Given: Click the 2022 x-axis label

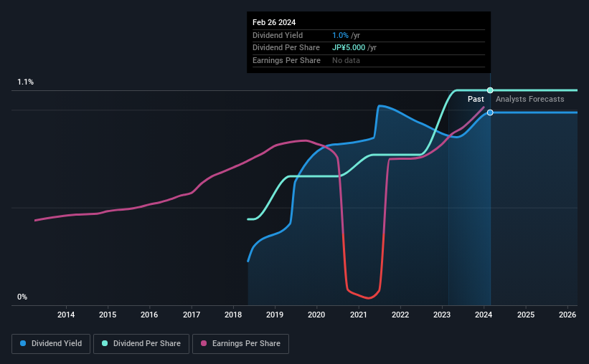Looking at the screenshot, I should click(400, 315).
